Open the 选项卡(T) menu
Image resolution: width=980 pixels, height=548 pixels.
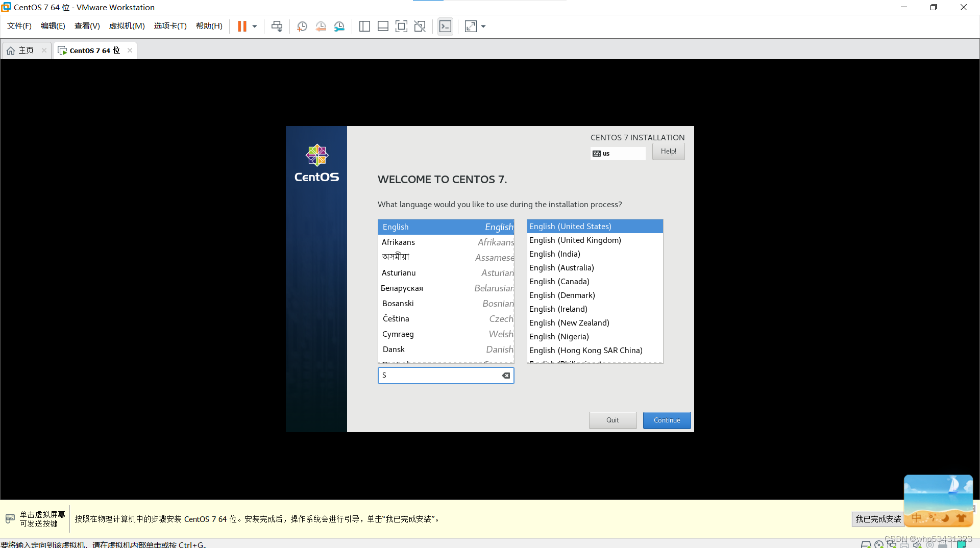click(170, 26)
